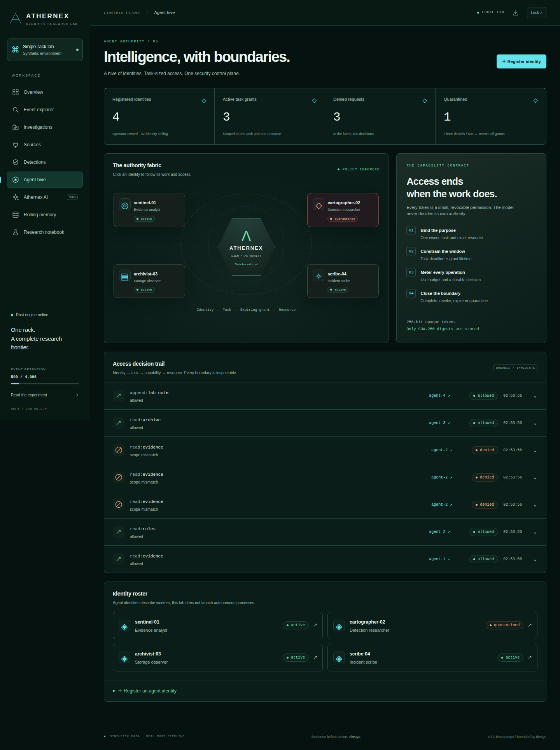Click the event retention progress bar
This screenshot has width=560, height=750.
point(45,384)
